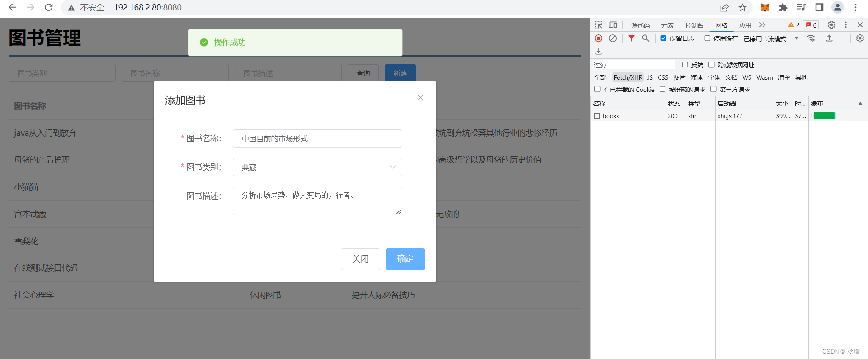
Task: Click the green waterfall bar for books
Action: (x=824, y=116)
